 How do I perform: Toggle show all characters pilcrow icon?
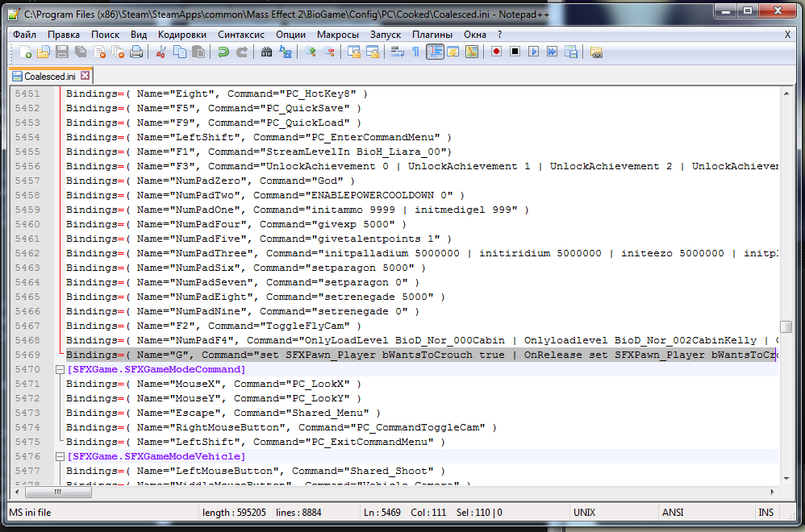pyautogui.click(x=416, y=52)
